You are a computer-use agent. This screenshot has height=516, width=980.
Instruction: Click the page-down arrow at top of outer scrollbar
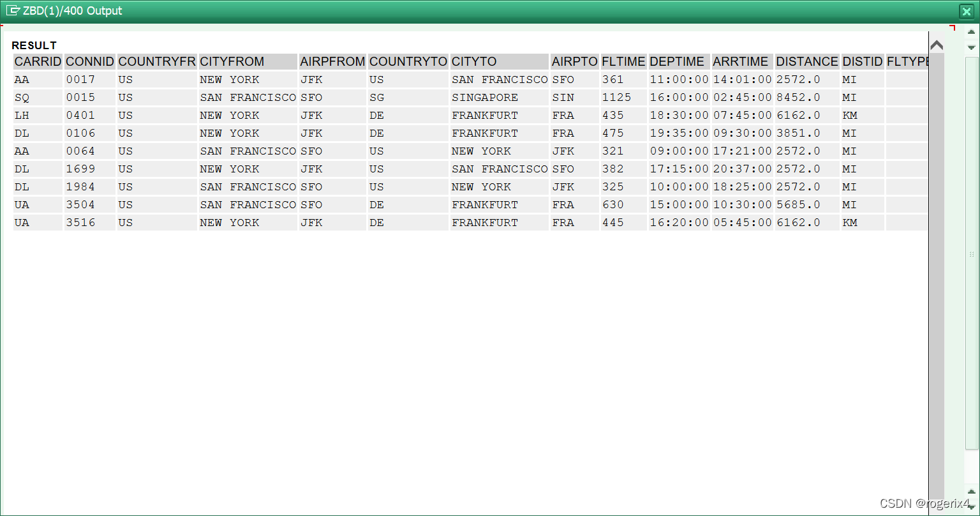[972, 47]
